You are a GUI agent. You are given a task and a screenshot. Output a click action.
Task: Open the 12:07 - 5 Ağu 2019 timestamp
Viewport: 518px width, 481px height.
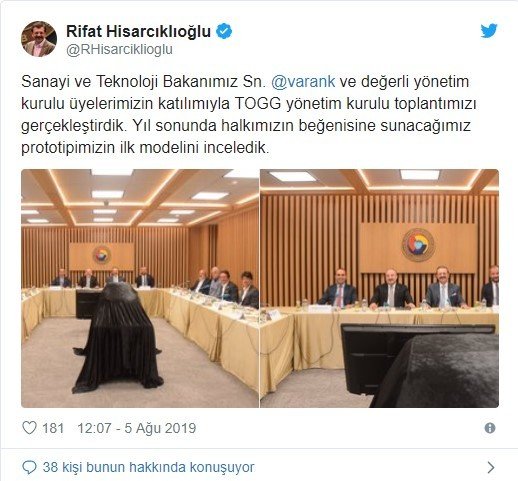[x=137, y=428]
